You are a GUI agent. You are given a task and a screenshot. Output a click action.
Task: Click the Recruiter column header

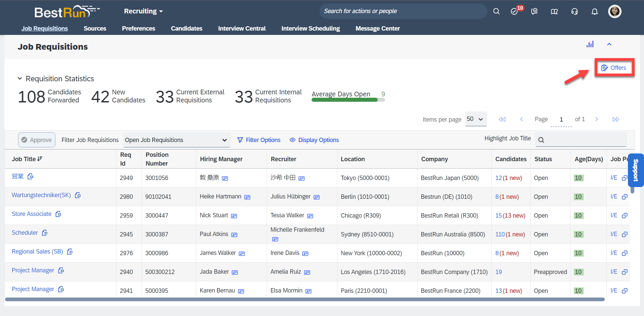coord(283,159)
